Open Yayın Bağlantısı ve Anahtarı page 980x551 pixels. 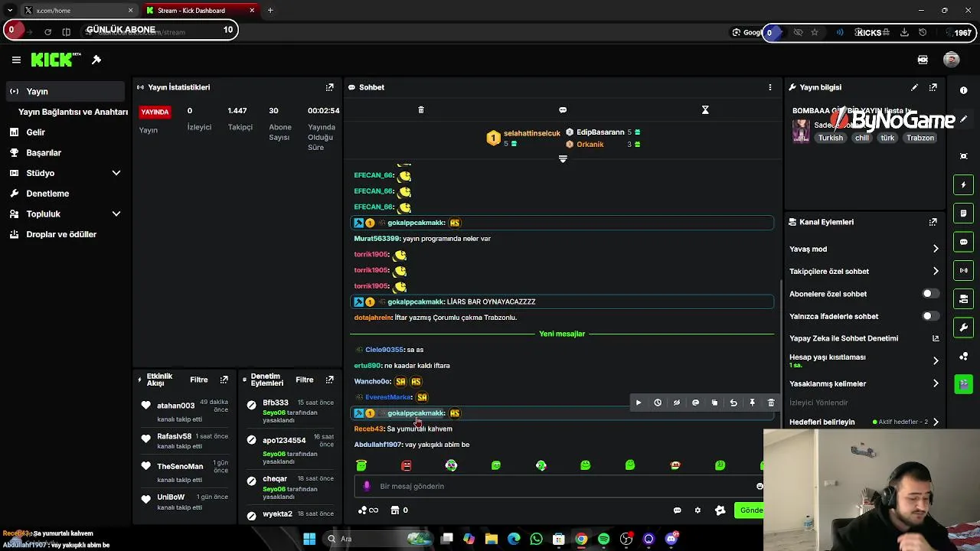[73, 112]
